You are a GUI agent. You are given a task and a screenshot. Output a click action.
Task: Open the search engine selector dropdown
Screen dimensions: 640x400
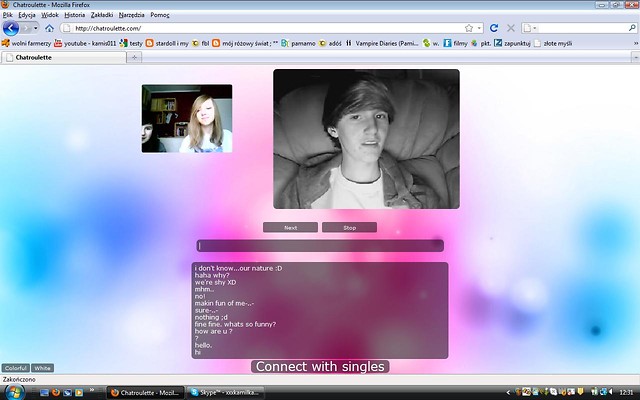530,28
